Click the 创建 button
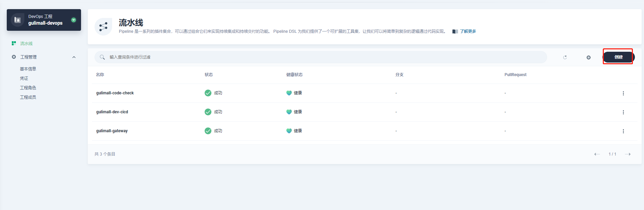Image resolution: width=644 pixels, height=210 pixels. pos(619,57)
